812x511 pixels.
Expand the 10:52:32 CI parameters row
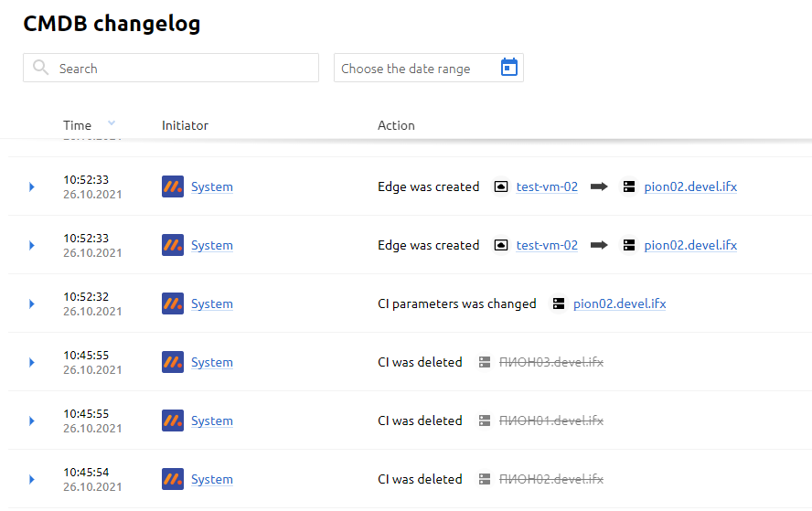click(x=32, y=303)
